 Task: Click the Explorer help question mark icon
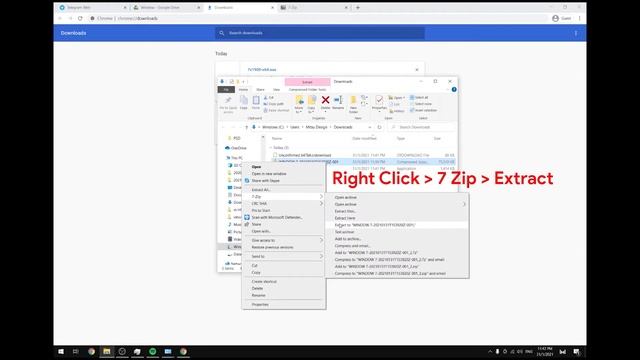tap(454, 89)
